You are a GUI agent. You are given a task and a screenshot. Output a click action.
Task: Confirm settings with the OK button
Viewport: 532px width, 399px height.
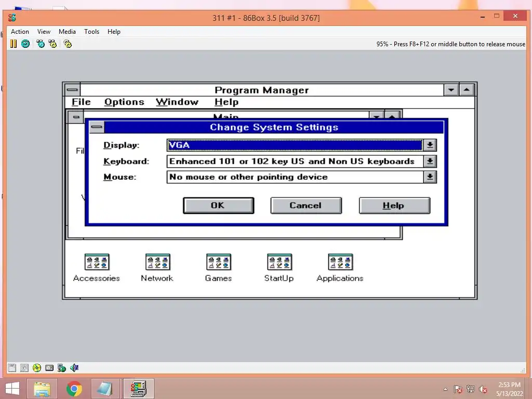pos(219,206)
